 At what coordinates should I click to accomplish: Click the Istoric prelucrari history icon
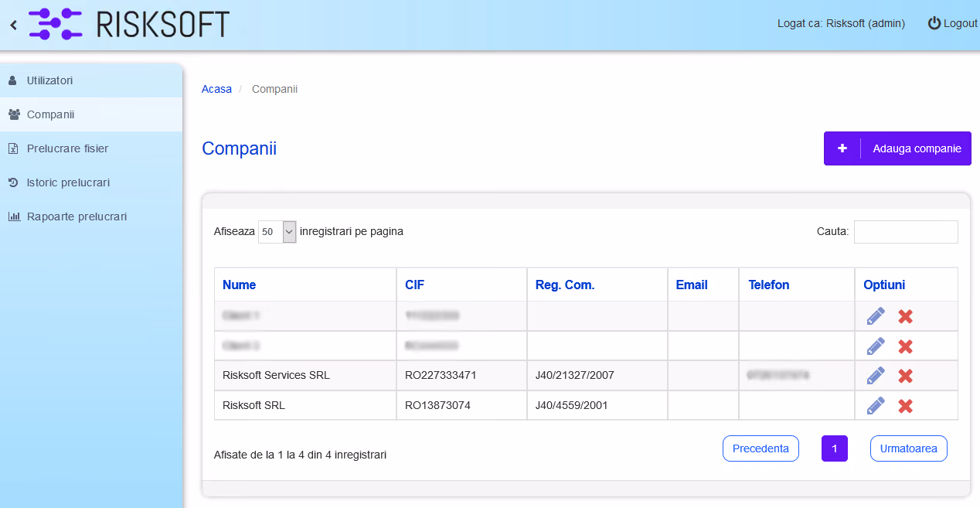pos(12,182)
